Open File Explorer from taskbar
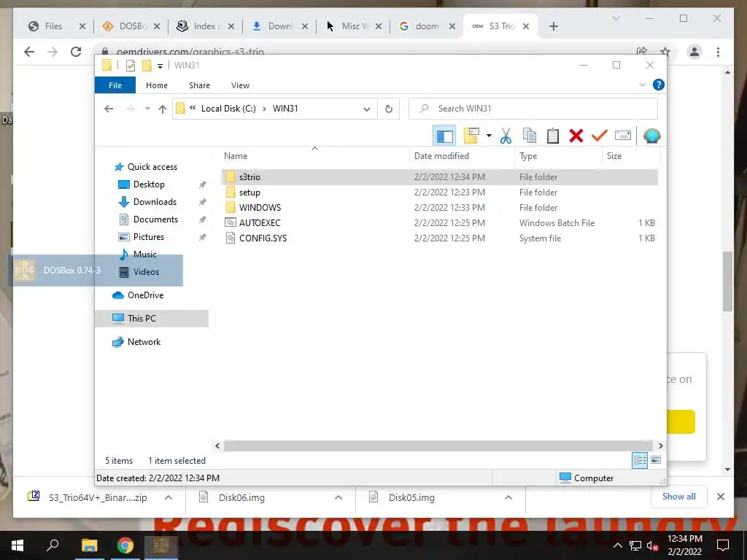The height and width of the screenshot is (560, 747). tap(89, 545)
